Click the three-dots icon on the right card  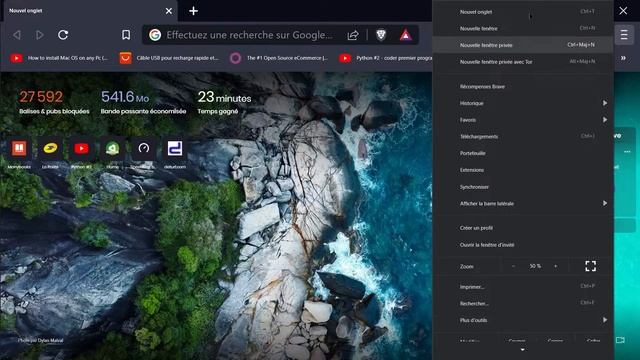point(627,151)
